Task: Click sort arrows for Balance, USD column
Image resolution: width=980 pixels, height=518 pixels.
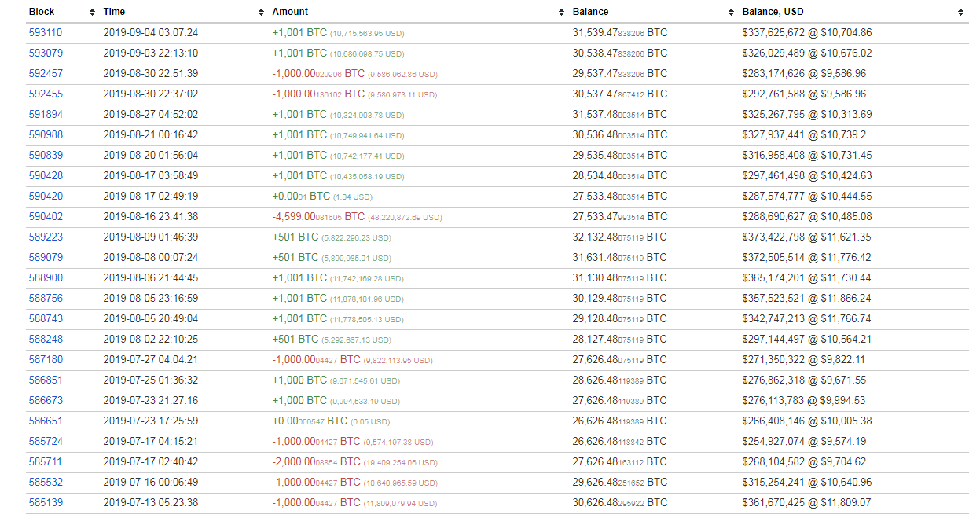Action: [x=960, y=13]
